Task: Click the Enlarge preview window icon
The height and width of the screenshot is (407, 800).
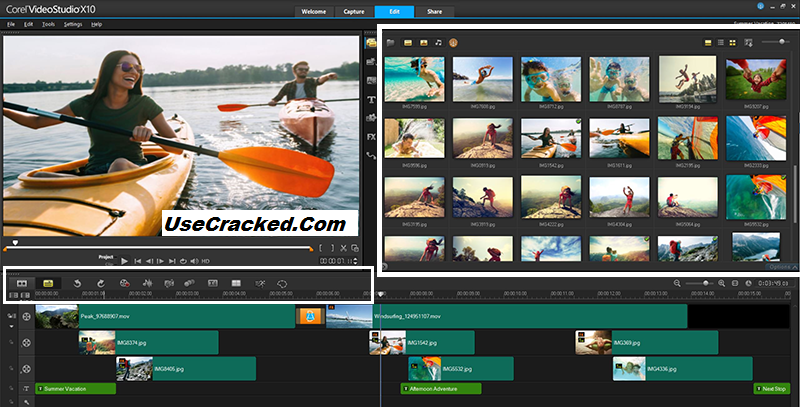Action: 355,248
